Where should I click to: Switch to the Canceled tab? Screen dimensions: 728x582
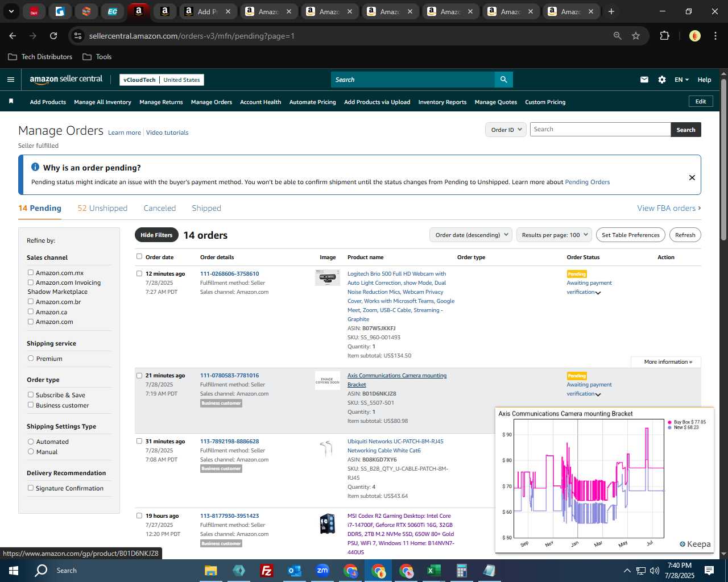[x=160, y=208]
